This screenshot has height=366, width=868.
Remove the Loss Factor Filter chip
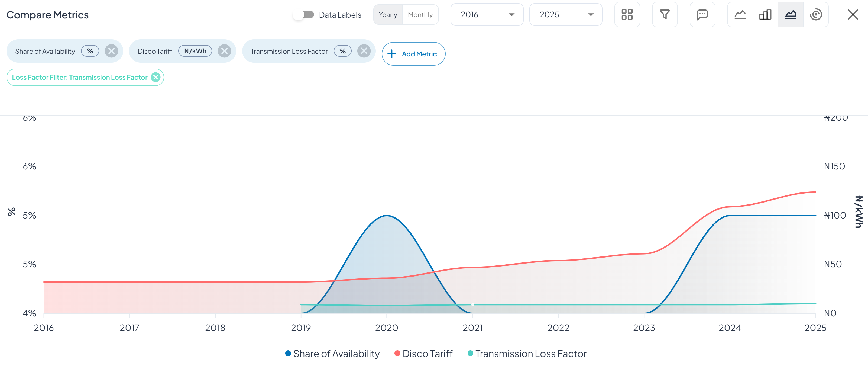point(155,77)
